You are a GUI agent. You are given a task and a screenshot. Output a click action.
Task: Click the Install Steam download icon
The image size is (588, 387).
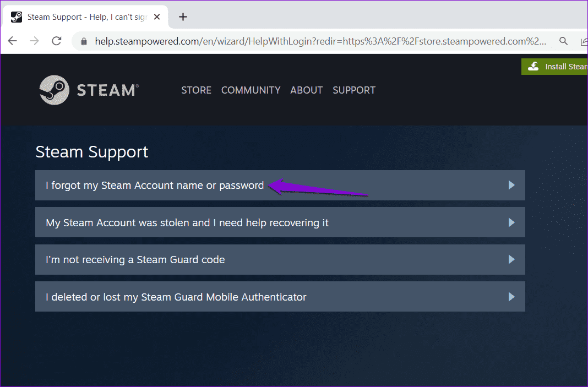pos(533,67)
